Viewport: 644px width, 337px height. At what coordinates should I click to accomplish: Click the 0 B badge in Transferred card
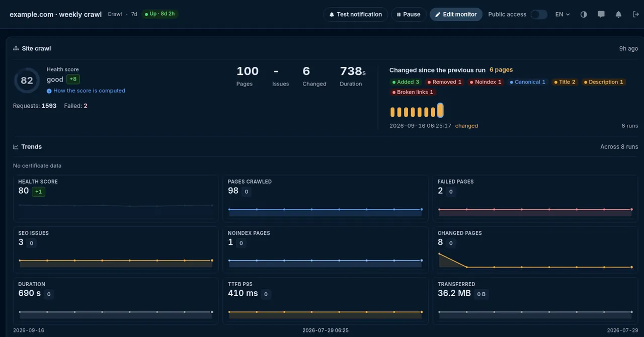coord(481,294)
